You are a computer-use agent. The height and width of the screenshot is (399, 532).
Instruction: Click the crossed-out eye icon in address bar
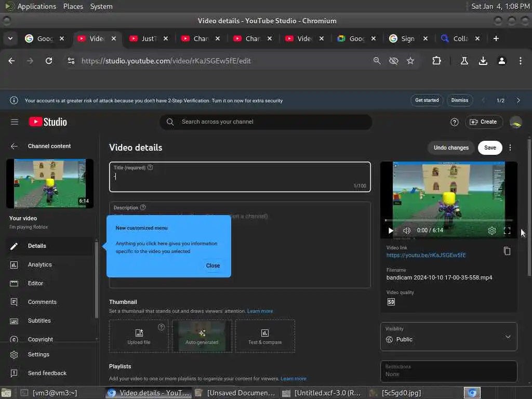[x=394, y=61]
